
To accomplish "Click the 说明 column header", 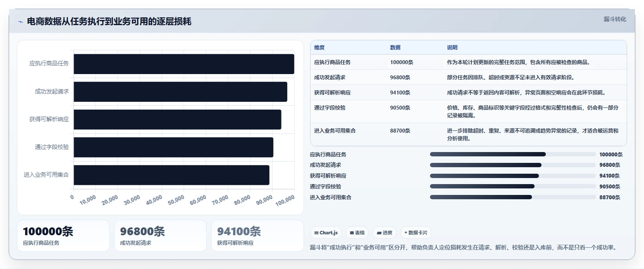I will 452,48.
